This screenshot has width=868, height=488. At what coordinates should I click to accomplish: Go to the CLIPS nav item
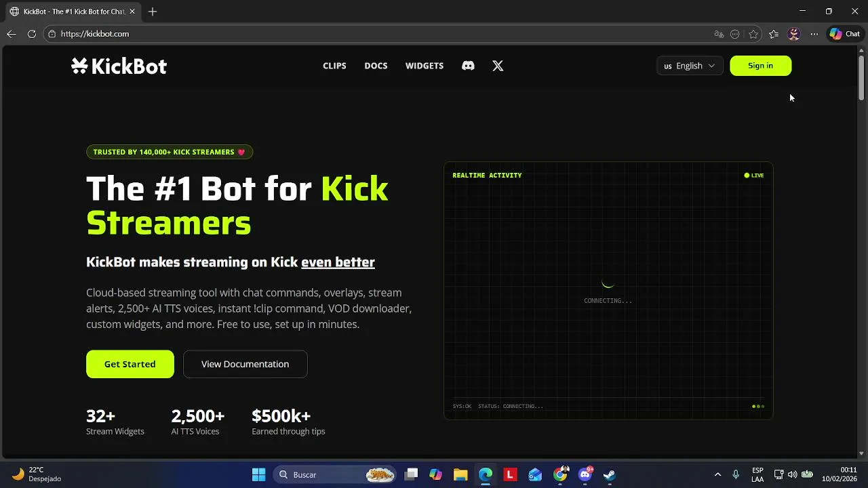[x=334, y=66]
